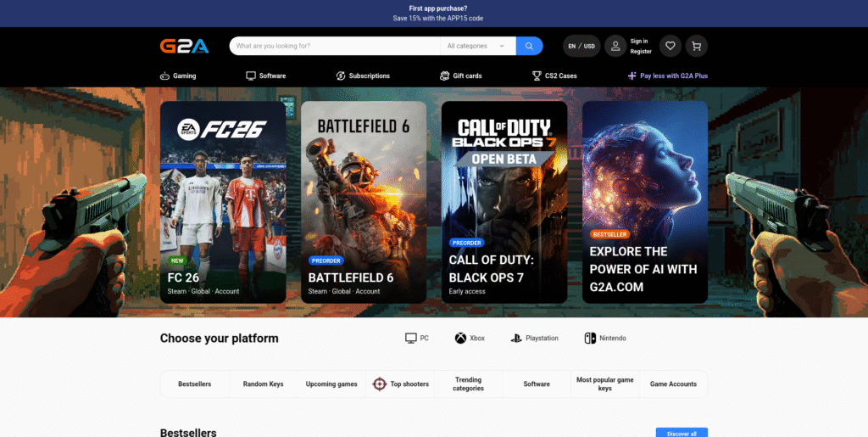Switch to the Top shooters tab
This screenshot has height=437, width=868.
coord(401,384)
